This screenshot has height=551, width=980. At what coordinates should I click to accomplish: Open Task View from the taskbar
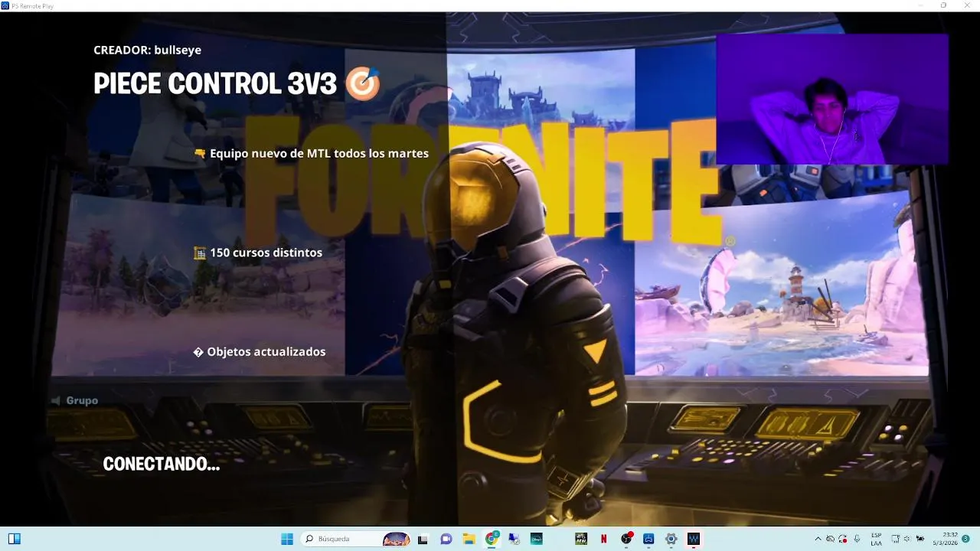click(x=423, y=539)
